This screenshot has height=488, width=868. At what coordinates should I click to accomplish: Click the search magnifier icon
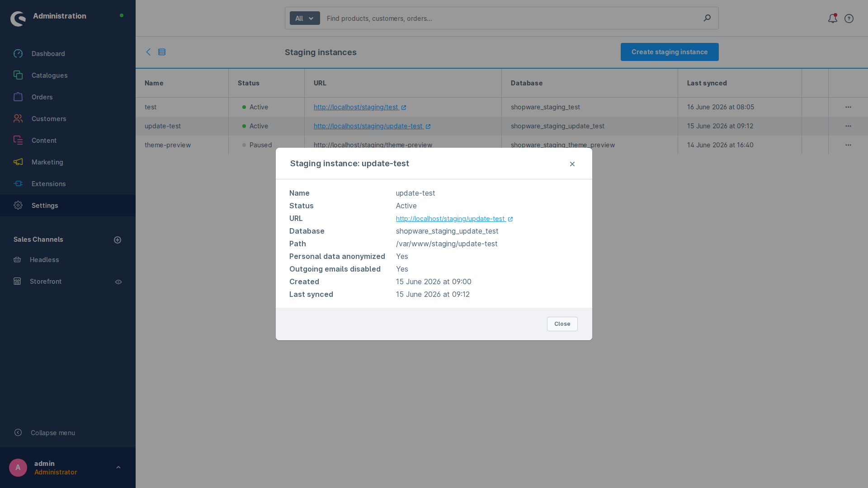[707, 18]
